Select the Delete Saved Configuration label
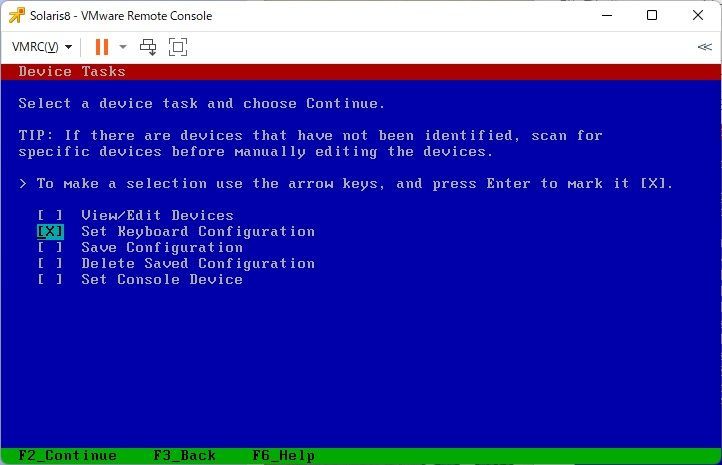This screenshot has width=722, height=465. [198, 263]
